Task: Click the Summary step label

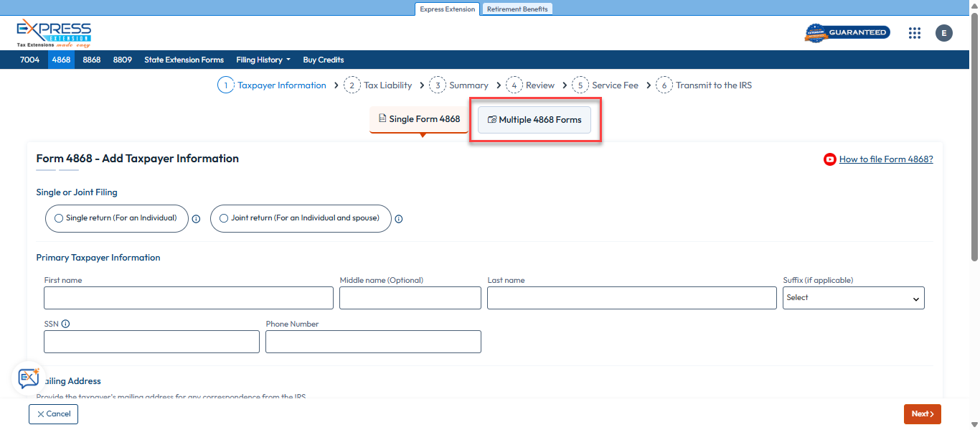Action: pyautogui.click(x=468, y=85)
